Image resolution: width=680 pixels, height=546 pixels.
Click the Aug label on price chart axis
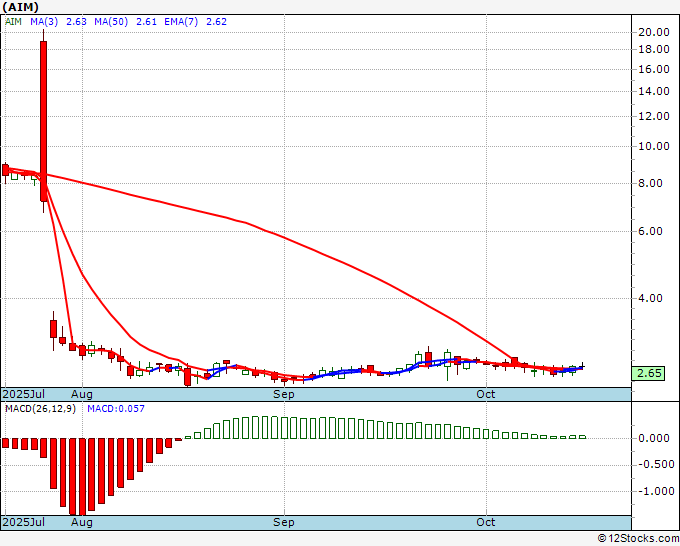(82, 394)
